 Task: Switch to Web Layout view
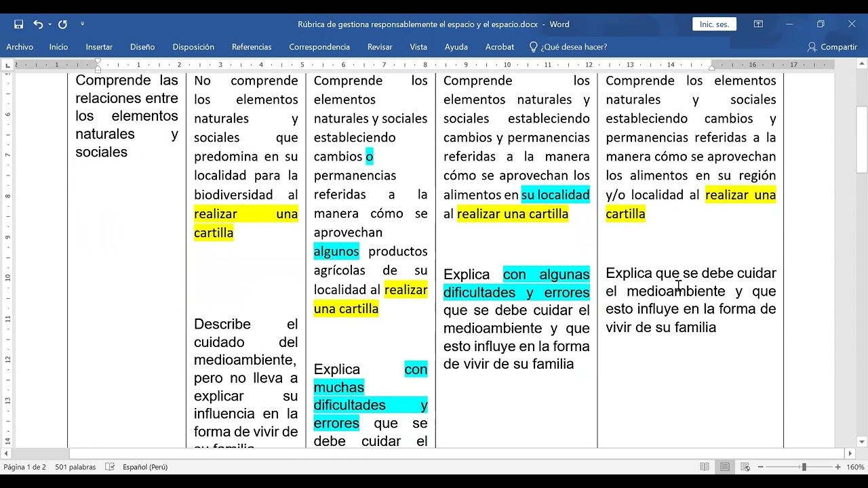(745, 467)
